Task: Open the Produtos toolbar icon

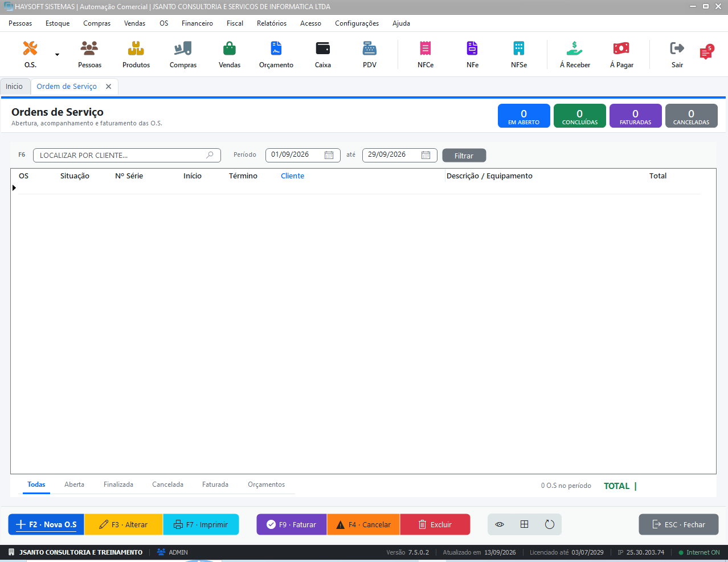Action: pyautogui.click(x=136, y=54)
